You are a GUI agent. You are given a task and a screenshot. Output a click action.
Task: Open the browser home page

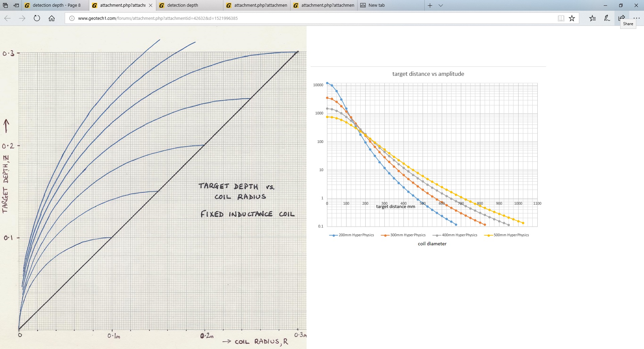click(x=52, y=18)
